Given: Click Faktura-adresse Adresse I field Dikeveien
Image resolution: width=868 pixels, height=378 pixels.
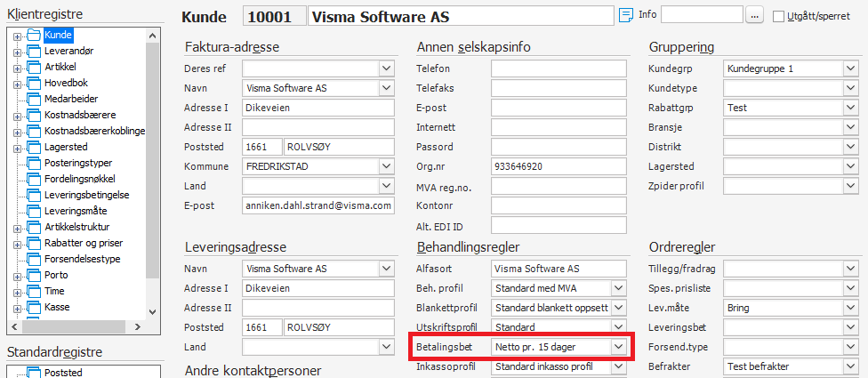Looking at the screenshot, I should pos(317,108).
